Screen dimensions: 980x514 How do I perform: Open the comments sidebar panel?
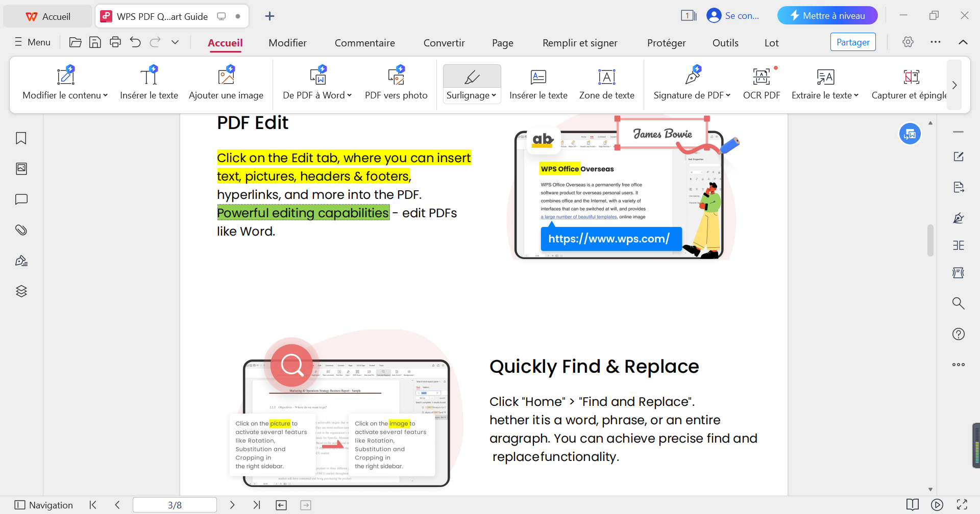point(21,199)
